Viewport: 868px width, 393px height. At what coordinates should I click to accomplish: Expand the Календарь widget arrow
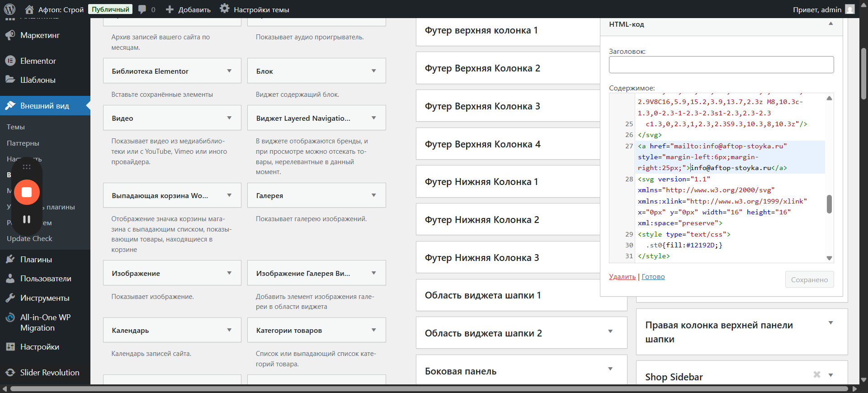pyautogui.click(x=229, y=330)
